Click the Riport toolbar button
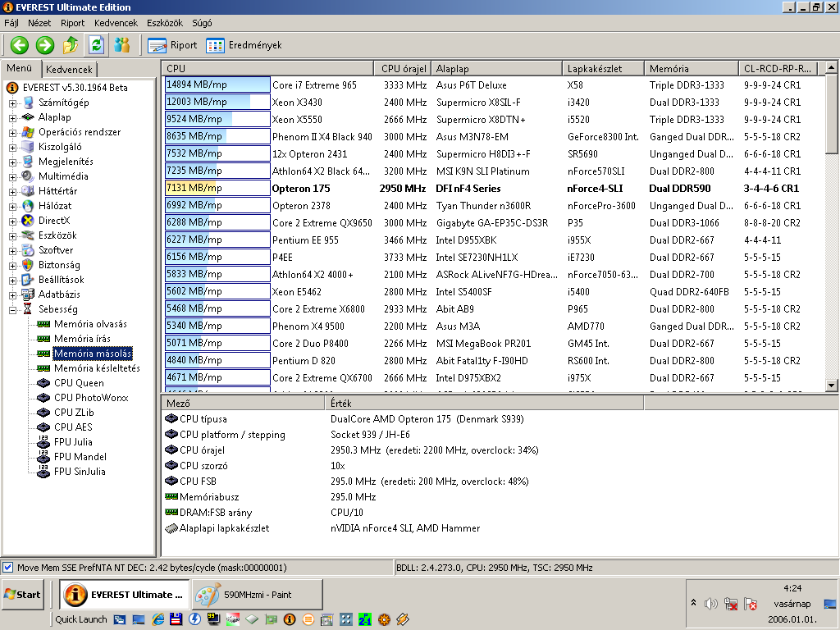 click(172, 45)
